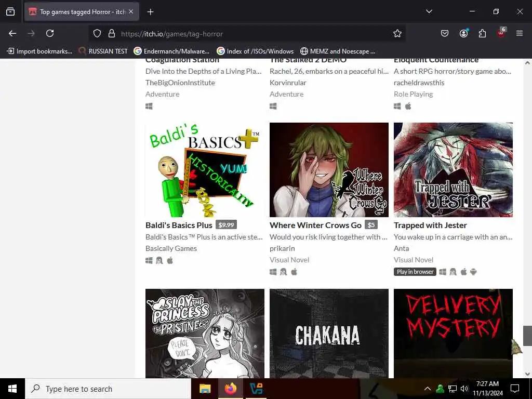The height and width of the screenshot is (399, 532).
Task: Click Linux icon under Baldi's Basics Plus
Action: point(159,261)
